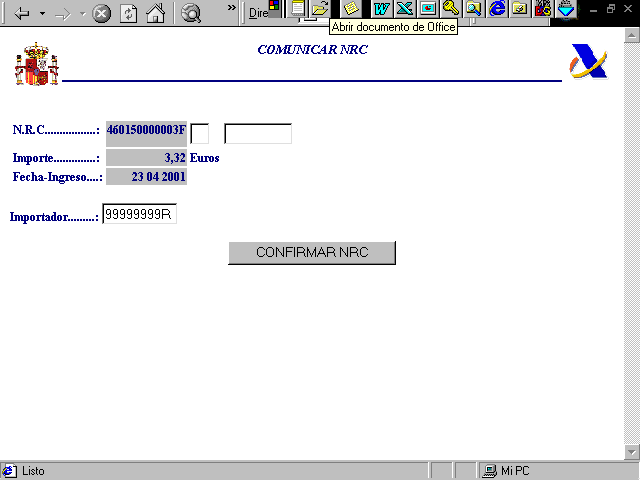Viewport: 640px width, 480px height.
Task: Click the Importador input field
Action: (x=139, y=214)
